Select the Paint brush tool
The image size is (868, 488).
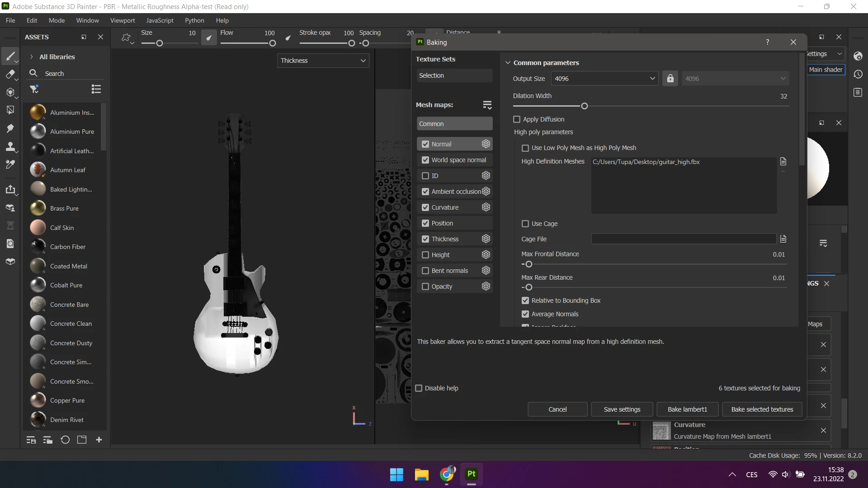[x=10, y=56]
